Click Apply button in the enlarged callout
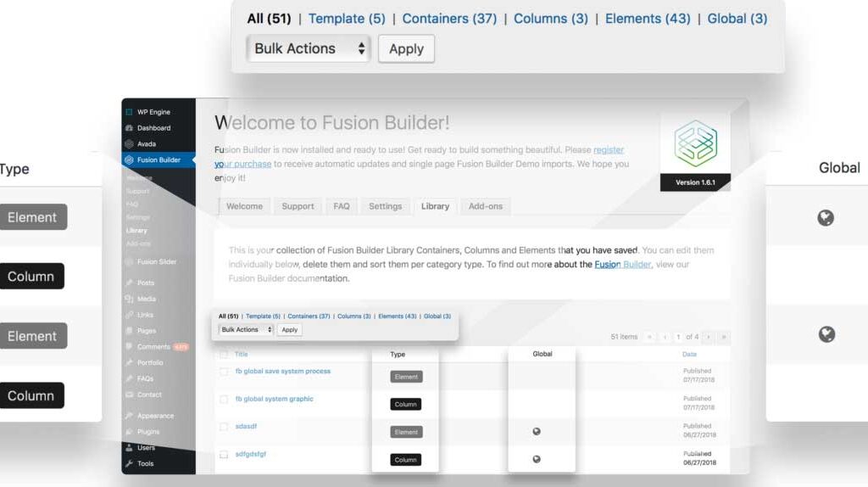Viewport: 868px width, 487px height. pyautogui.click(x=406, y=48)
